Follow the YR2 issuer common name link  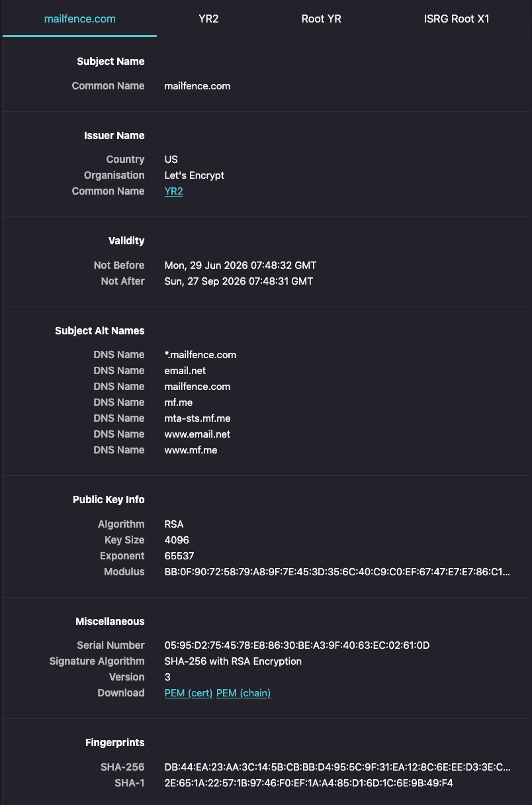pyautogui.click(x=173, y=191)
